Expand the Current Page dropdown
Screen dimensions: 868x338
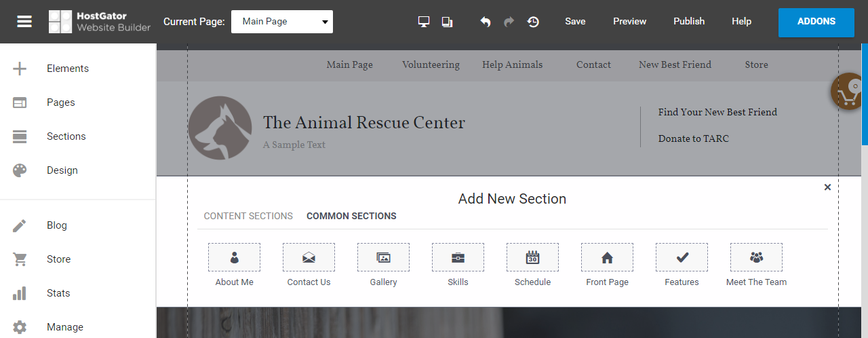coord(282,22)
